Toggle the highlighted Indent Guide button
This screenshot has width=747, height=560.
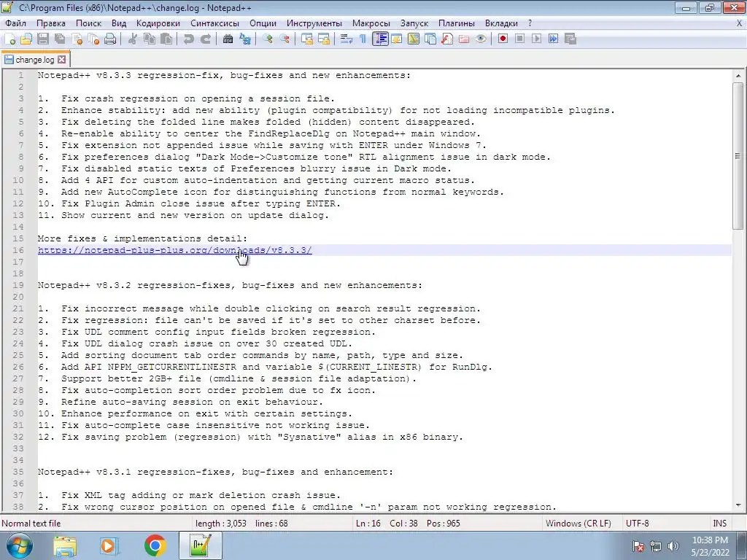[x=380, y=39]
